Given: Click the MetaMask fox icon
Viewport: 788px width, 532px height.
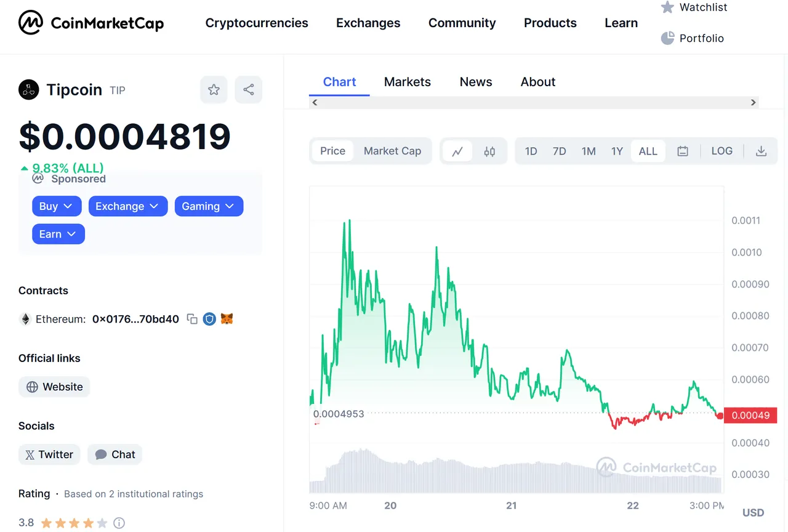Looking at the screenshot, I should 227,319.
